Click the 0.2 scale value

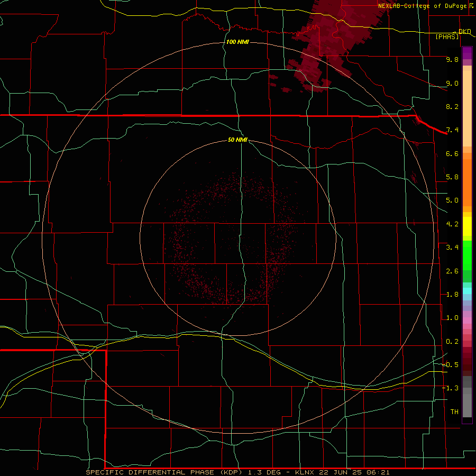click(452, 342)
